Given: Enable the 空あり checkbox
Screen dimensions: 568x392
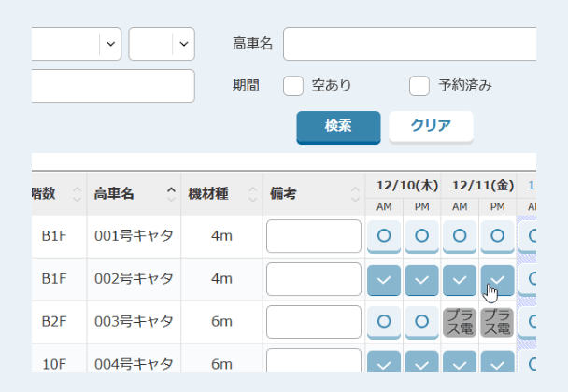Looking at the screenshot, I should point(293,86).
